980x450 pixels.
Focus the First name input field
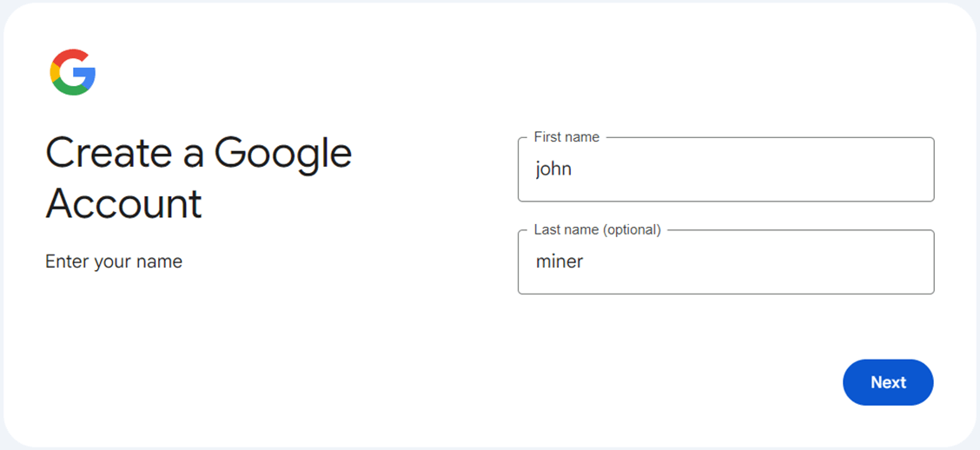(725, 169)
